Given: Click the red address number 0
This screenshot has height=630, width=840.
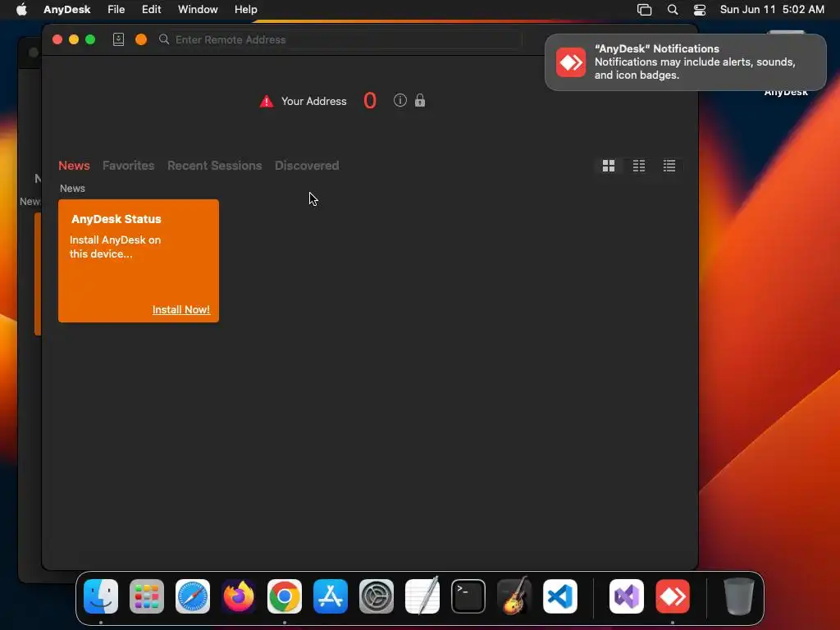Looking at the screenshot, I should point(370,101).
